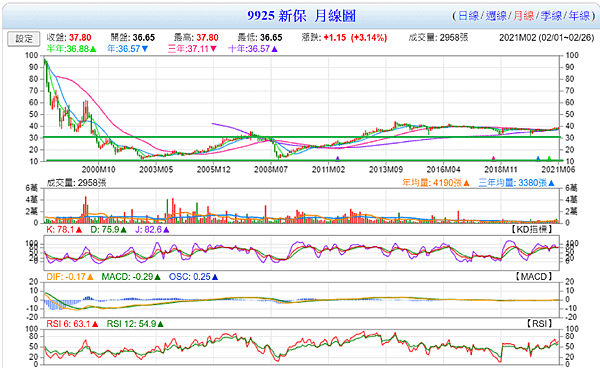Image resolution: width=600 pixels, height=368 pixels.
Task: Open the 設定 settings button
Action: [24, 39]
